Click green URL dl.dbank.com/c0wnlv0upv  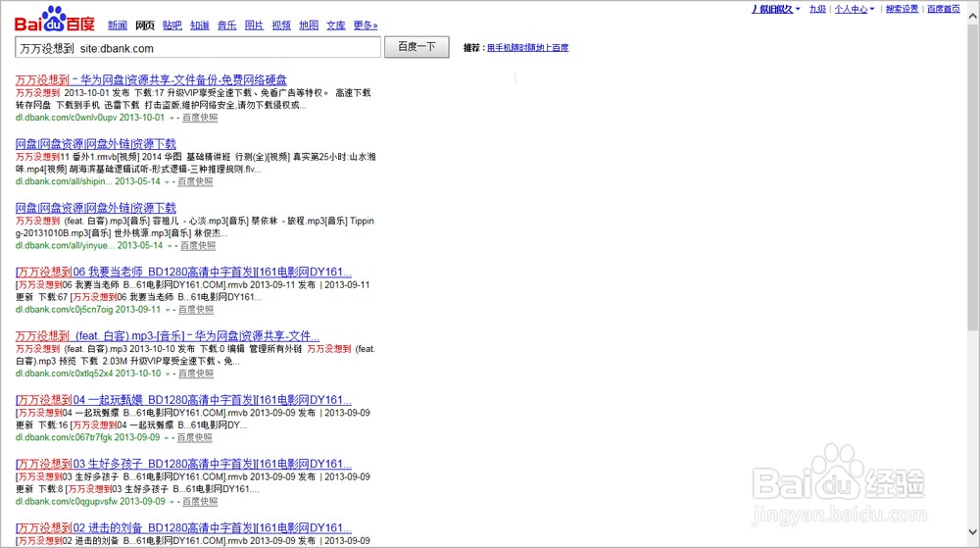[67, 118]
